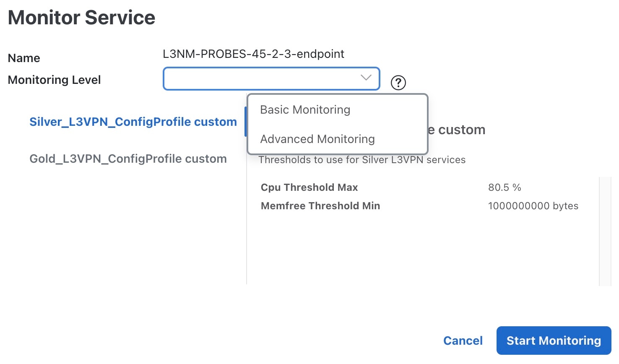Click the Memfree Threshold Min label
Image resolution: width=619 pixels, height=364 pixels.
click(320, 206)
